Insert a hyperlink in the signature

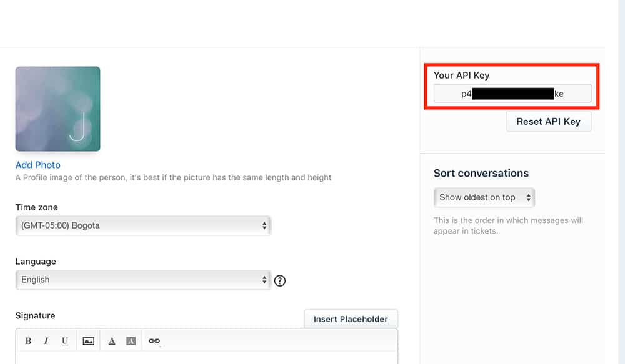(154, 341)
